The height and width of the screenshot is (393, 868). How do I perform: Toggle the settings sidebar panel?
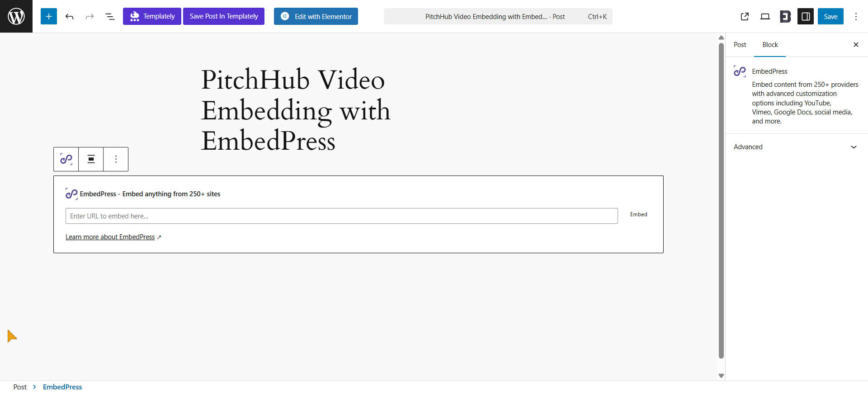[x=806, y=16]
